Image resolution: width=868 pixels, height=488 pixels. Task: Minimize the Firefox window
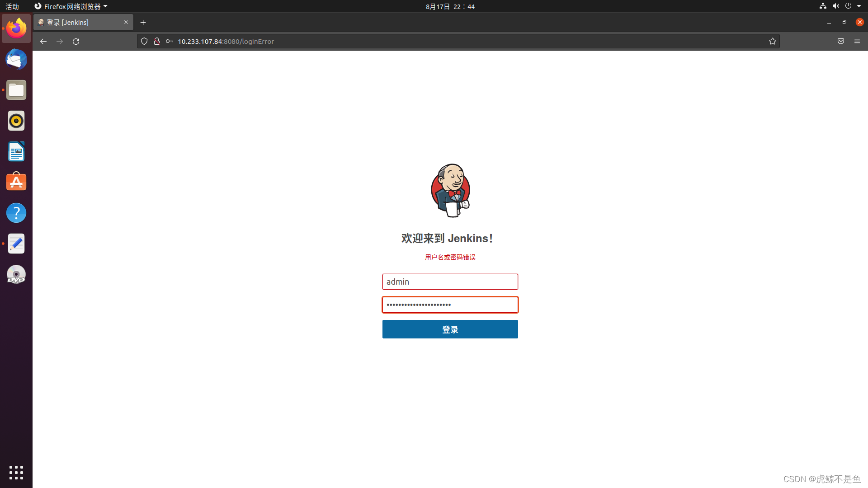[x=829, y=22]
